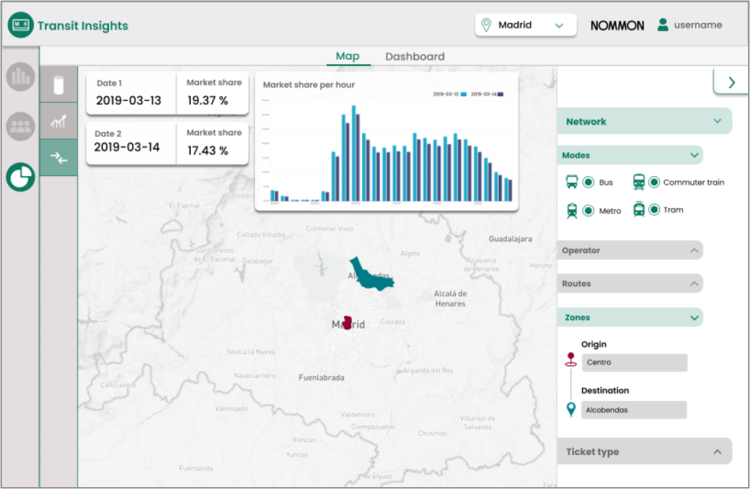This screenshot has width=750, height=489.
Task: Select the pie chart market share icon
Action: (20, 177)
